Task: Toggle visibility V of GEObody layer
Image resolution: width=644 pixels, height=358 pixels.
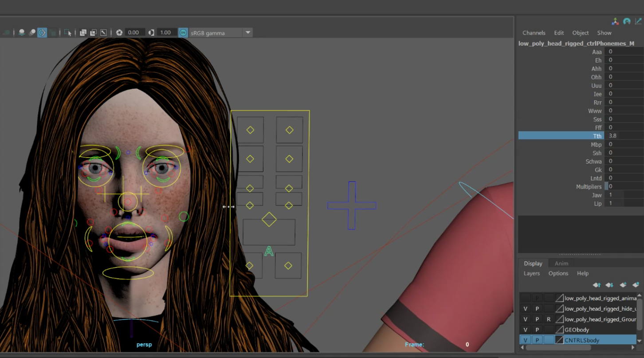Action: click(x=525, y=330)
